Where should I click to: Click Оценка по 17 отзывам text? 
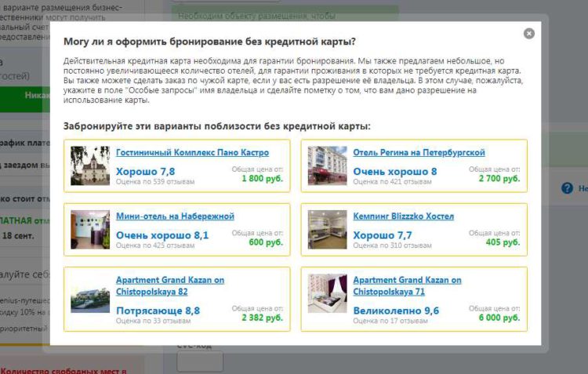click(x=390, y=321)
